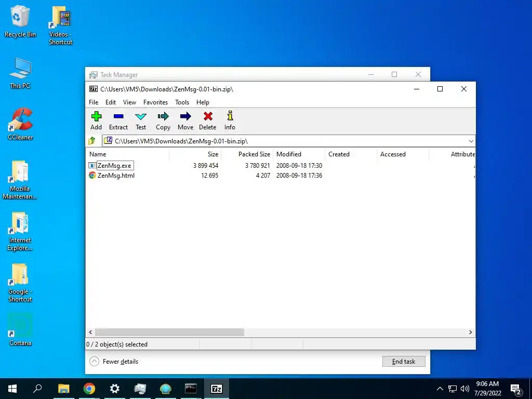The image size is (532, 399).
Task: Open the Favorites menu
Action: click(x=155, y=102)
